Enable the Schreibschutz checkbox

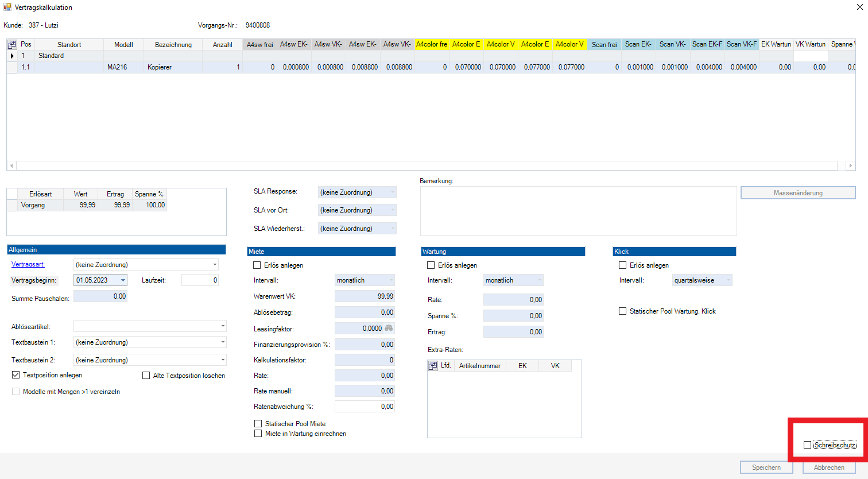pos(807,445)
